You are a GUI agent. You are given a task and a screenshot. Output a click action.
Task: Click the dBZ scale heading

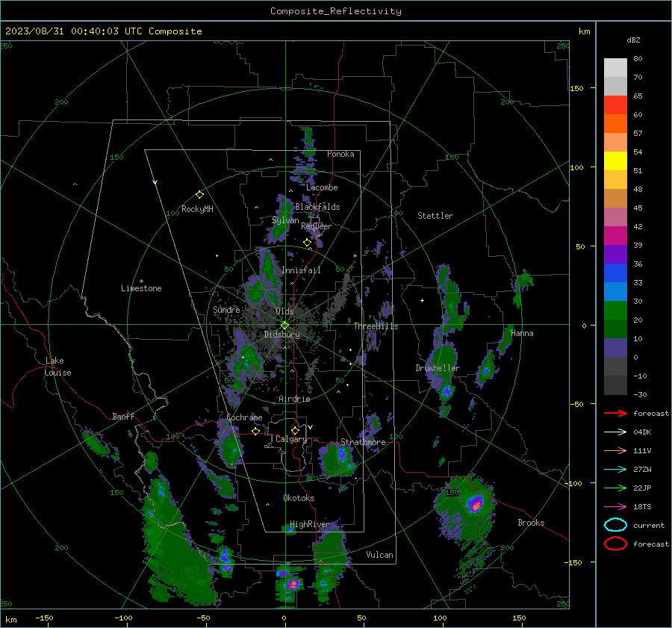633,40
